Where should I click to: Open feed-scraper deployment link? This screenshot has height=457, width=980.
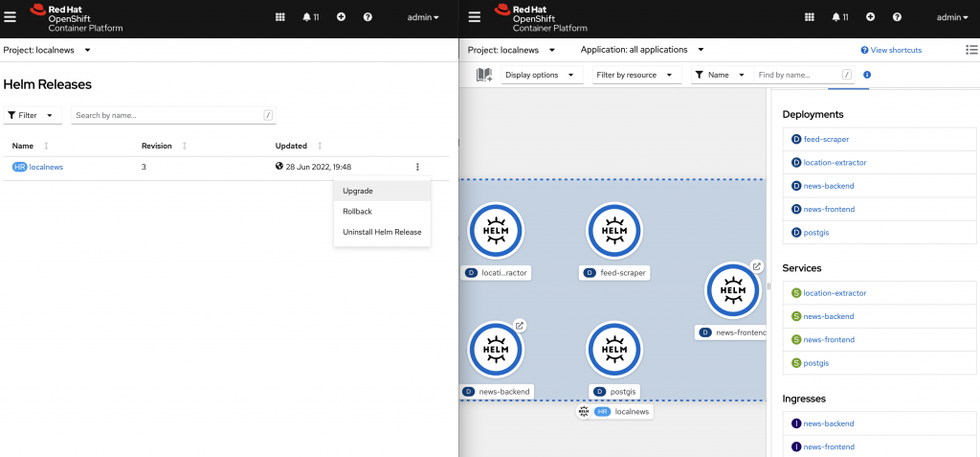[826, 139]
